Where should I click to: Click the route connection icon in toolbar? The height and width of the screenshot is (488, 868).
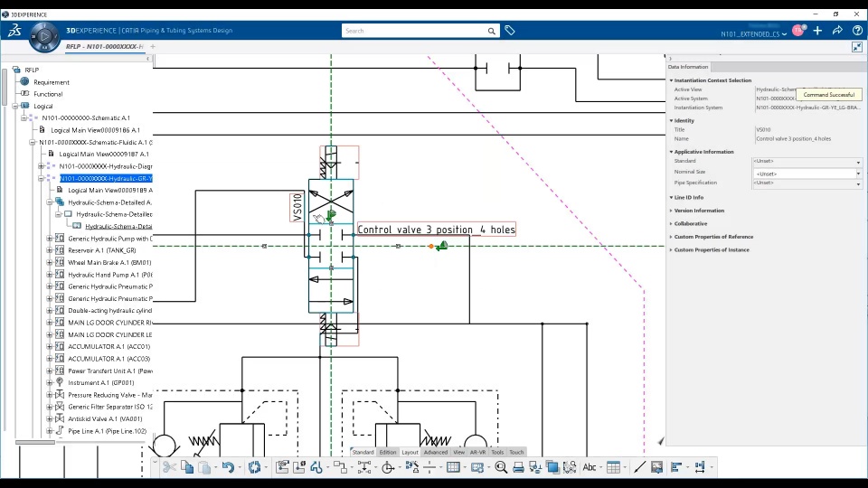point(340,467)
